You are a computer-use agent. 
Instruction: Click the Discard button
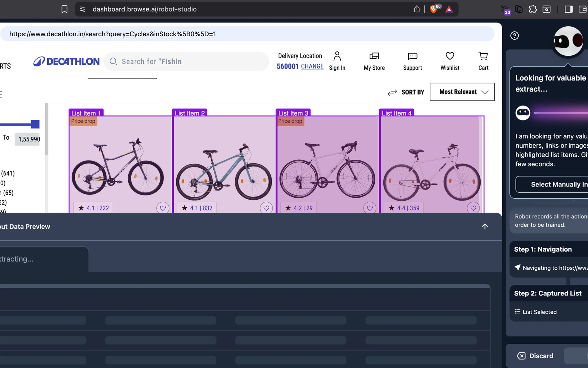(x=535, y=356)
